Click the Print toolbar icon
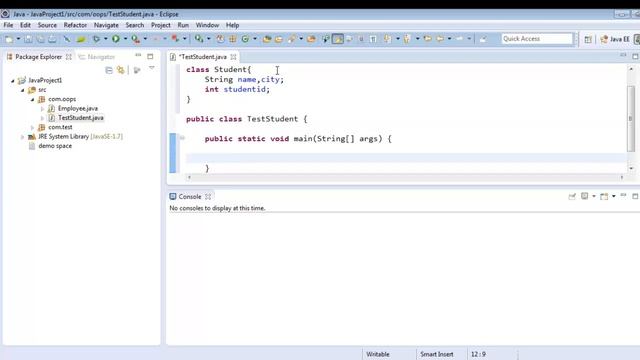 coord(52,39)
